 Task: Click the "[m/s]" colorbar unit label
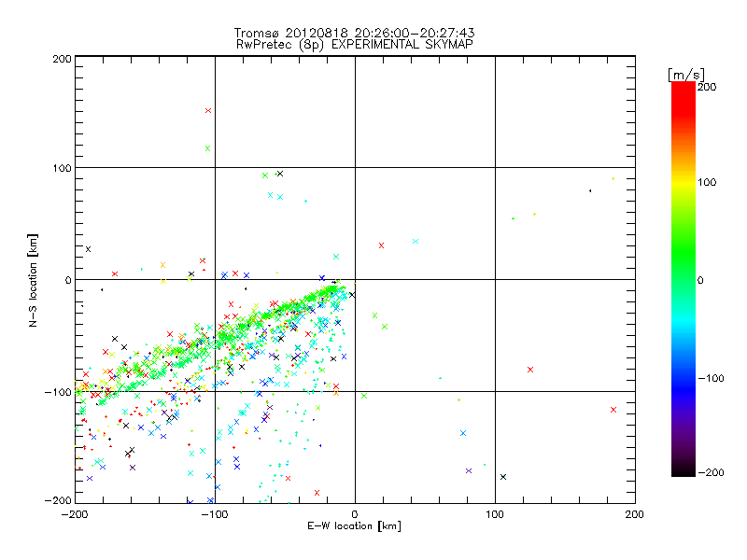[x=684, y=74]
